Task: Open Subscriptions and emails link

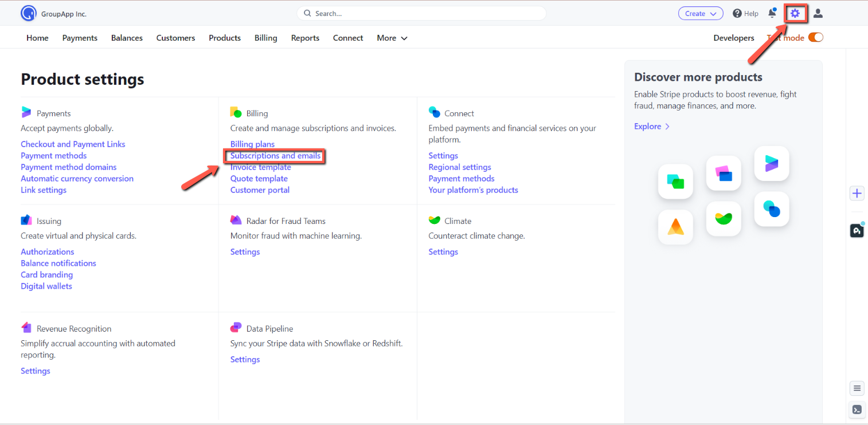Action: [x=275, y=156]
